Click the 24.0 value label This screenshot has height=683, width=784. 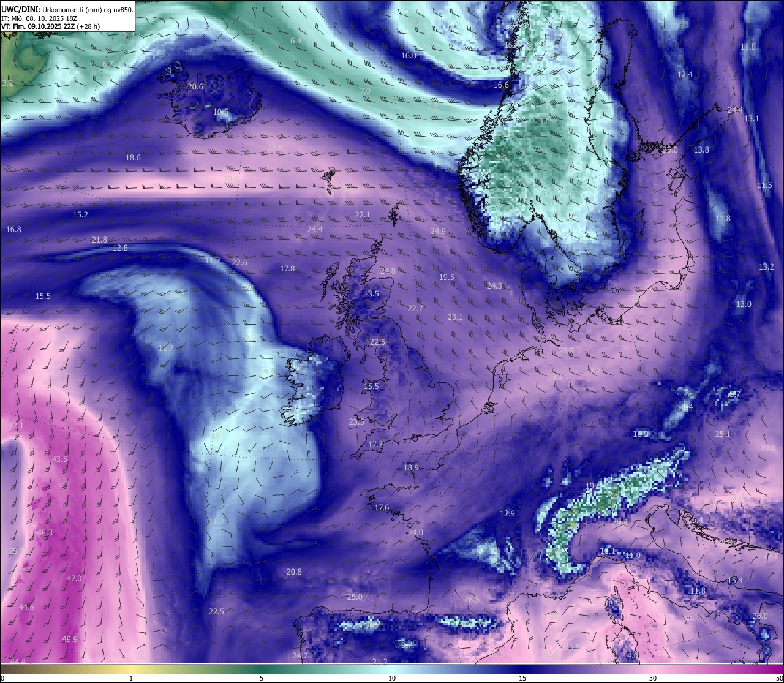(x=415, y=532)
